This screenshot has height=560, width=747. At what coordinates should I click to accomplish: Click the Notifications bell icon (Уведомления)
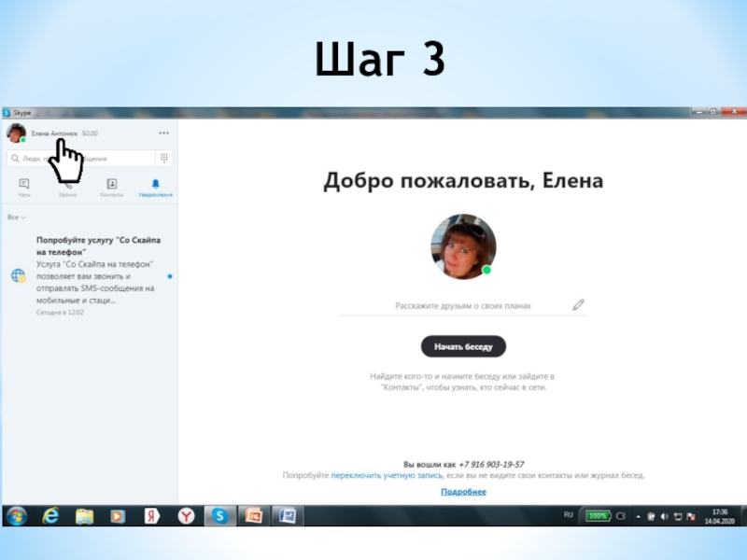click(x=155, y=188)
